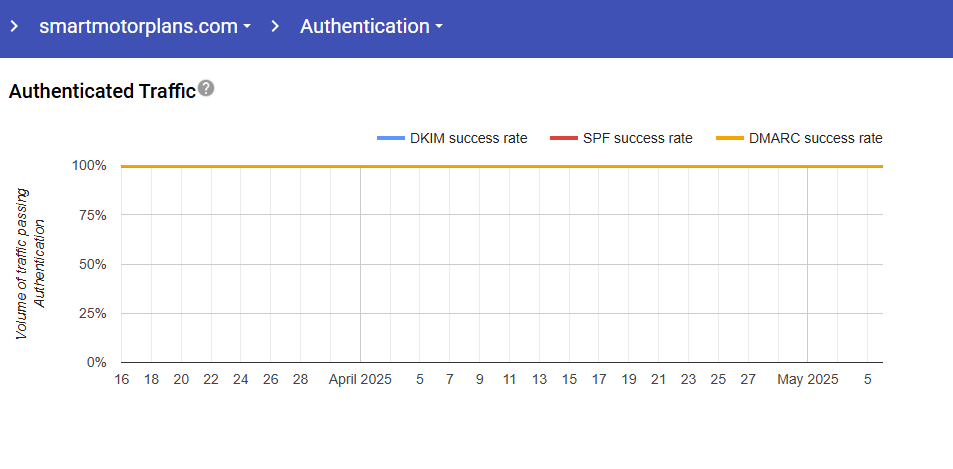Click the vertical axis title text
Screen dimensions: 953x469
click(x=31, y=263)
